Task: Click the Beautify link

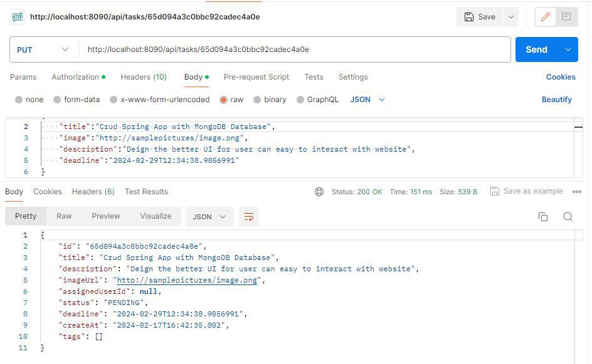Action: [556, 100]
